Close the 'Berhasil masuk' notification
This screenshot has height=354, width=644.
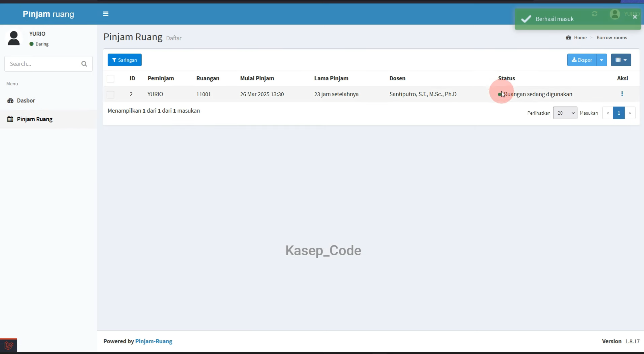pos(635,17)
